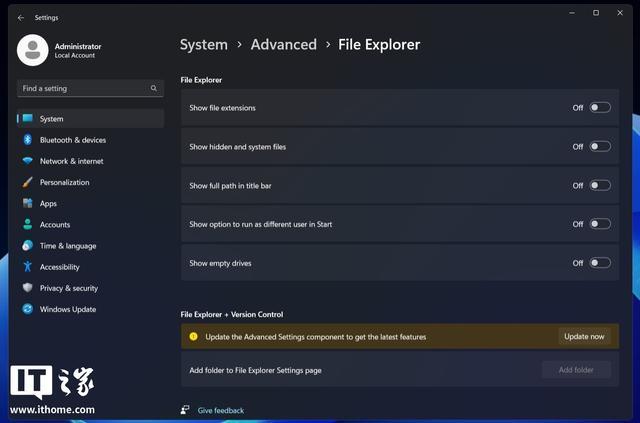This screenshot has height=423, width=640.
Task: Turn on Show hidden and system files
Action: 599,146
